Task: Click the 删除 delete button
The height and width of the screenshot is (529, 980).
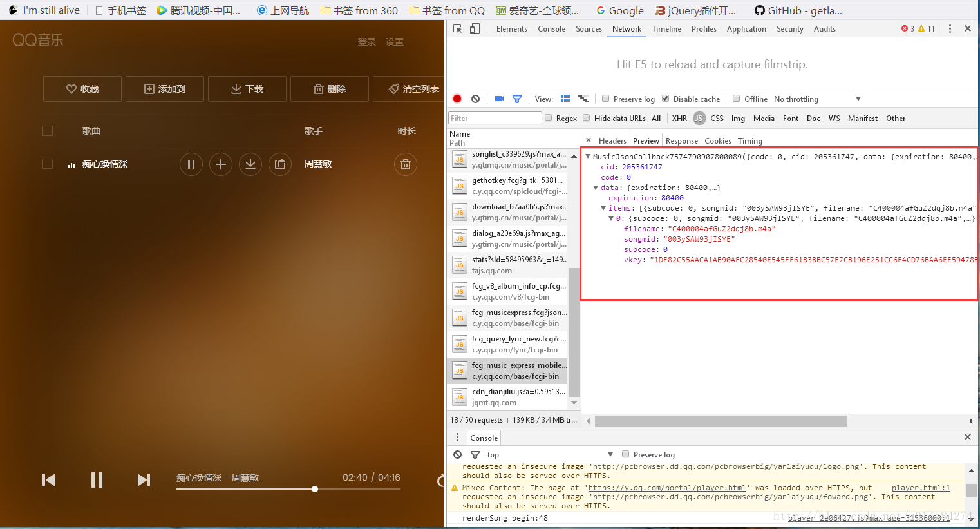Action: (330, 89)
